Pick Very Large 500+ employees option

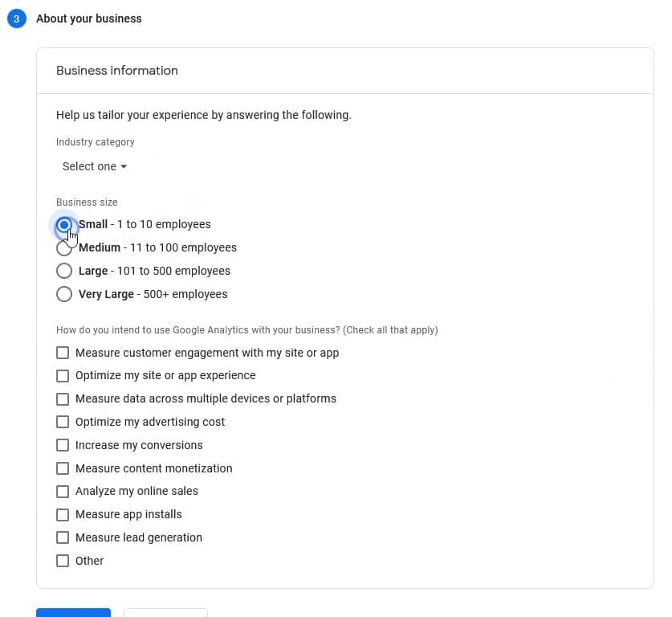pos(64,294)
